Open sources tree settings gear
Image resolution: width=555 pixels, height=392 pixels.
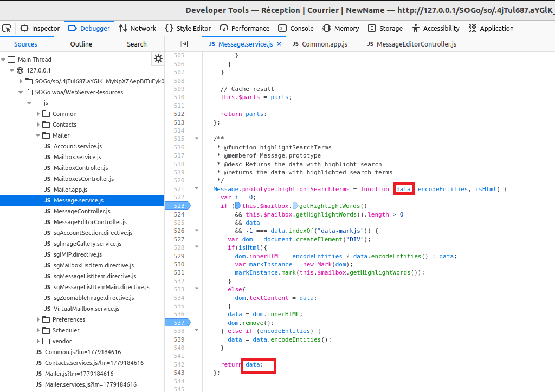(x=158, y=58)
